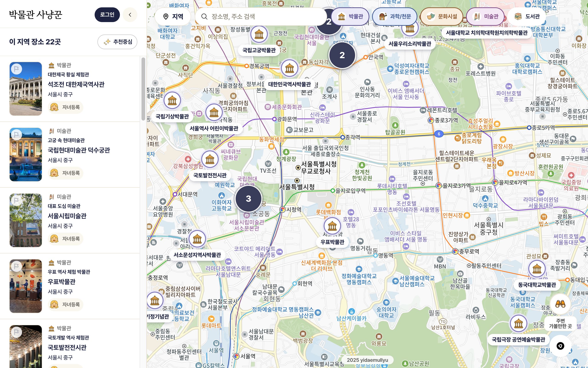Toggle the 과학/천문 category filter
This screenshot has height=368, width=588.
(x=395, y=17)
